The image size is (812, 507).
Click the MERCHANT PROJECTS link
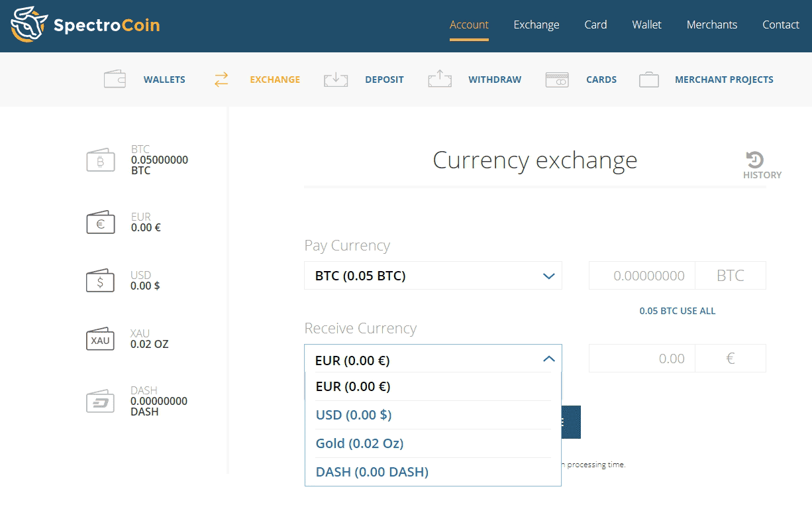(724, 80)
